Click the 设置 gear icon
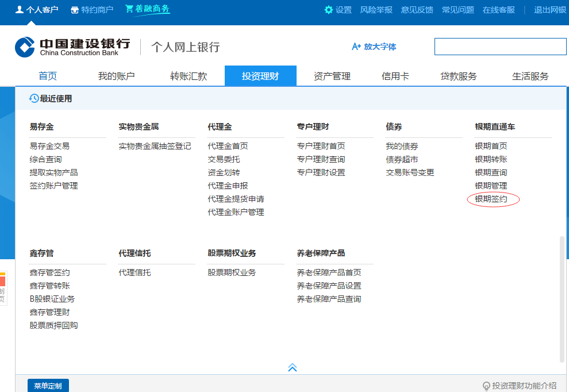This screenshot has height=392, width=569. pos(328,10)
